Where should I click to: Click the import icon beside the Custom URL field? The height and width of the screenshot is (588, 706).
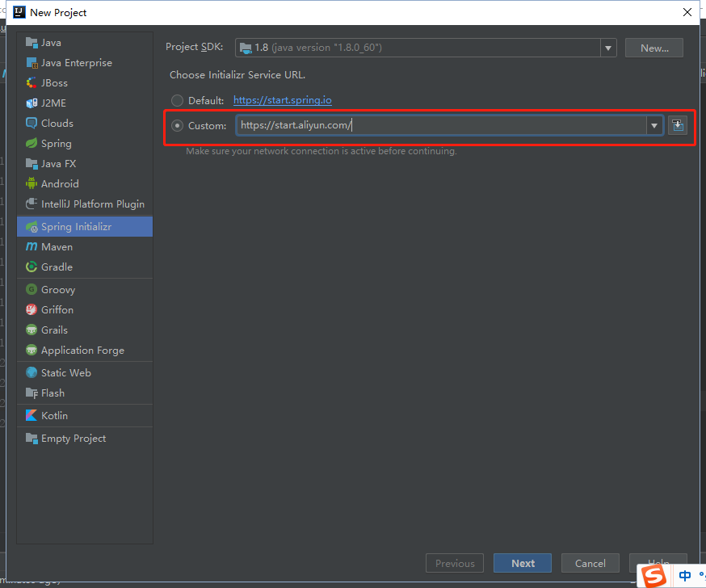pos(678,125)
